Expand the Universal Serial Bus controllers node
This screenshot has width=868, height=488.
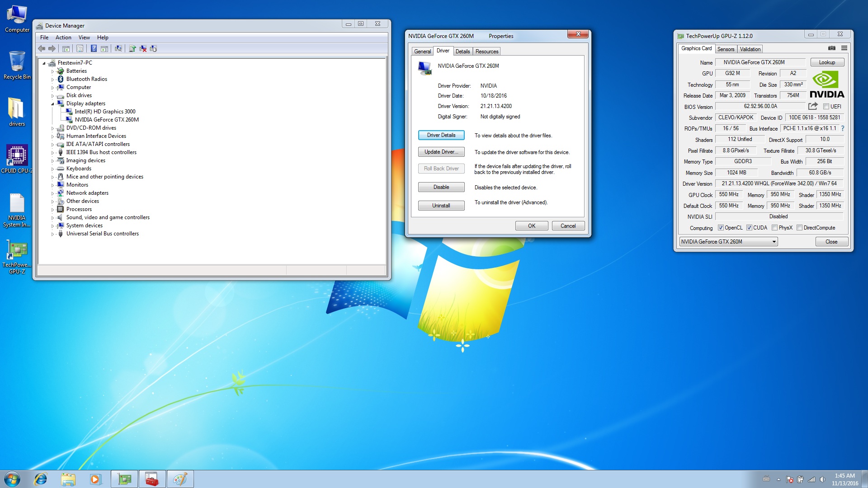(x=52, y=234)
